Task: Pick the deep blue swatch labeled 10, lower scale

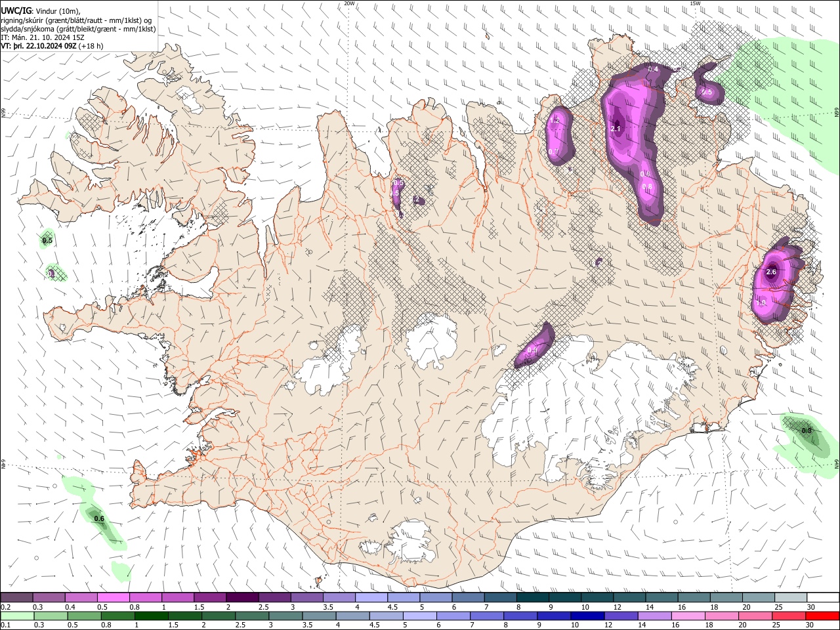Action: (587, 616)
